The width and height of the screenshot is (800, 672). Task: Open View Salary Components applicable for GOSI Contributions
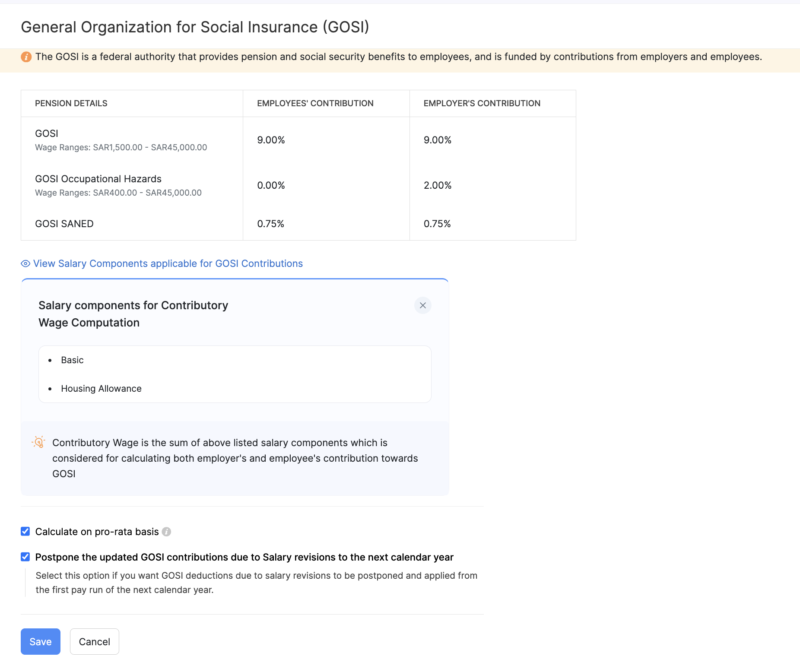168,263
